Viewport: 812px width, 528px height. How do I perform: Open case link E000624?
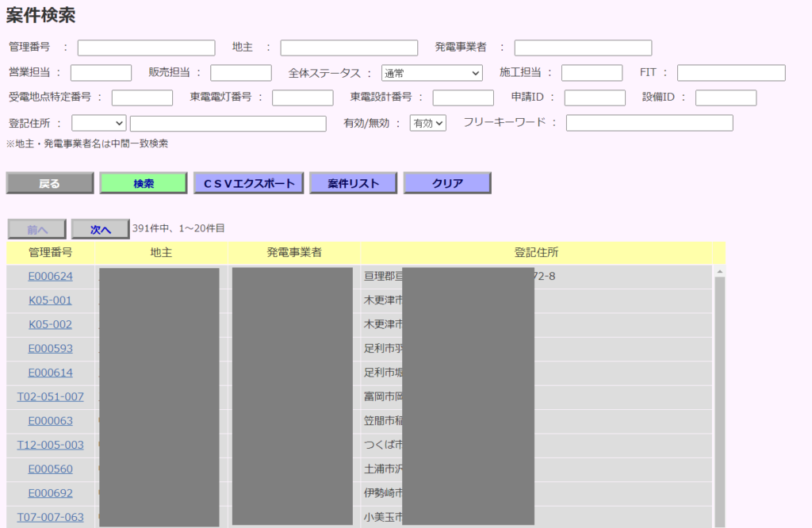50,277
